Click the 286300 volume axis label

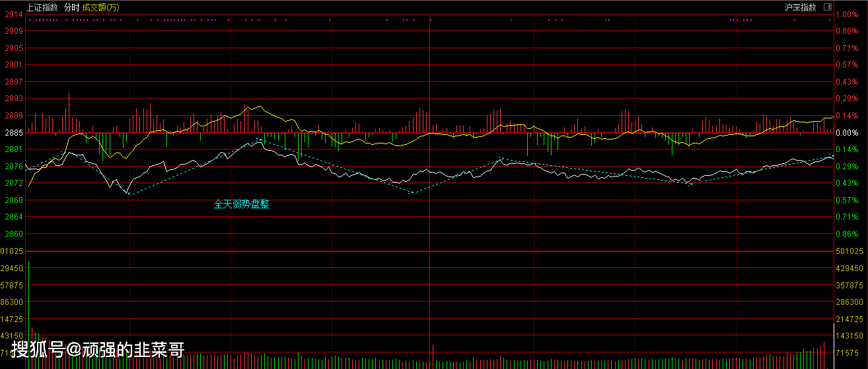point(850,302)
